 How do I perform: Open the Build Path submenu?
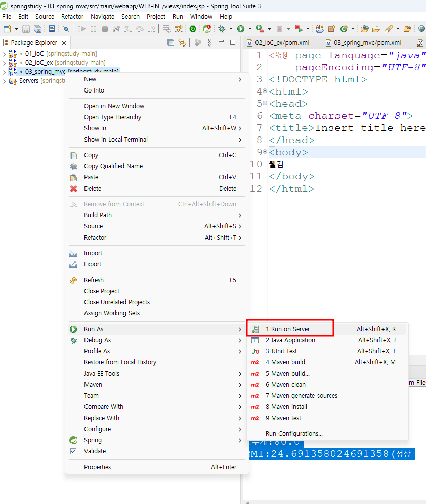click(157, 215)
